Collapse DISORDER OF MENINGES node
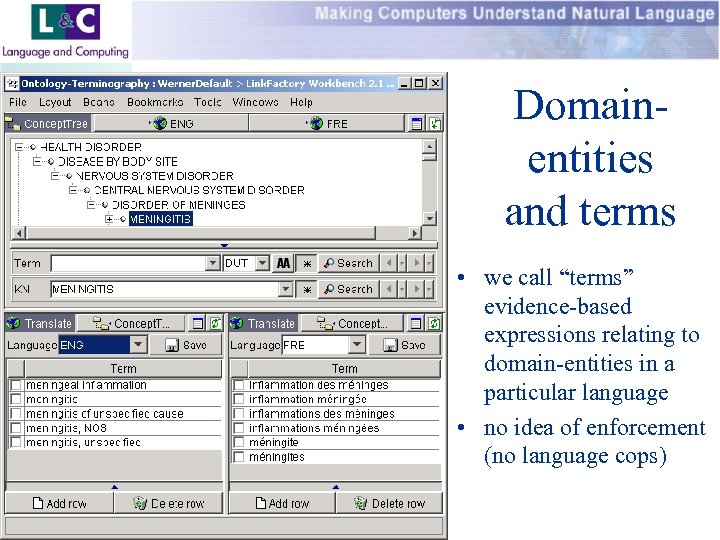The image size is (720, 540). coord(91,204)
